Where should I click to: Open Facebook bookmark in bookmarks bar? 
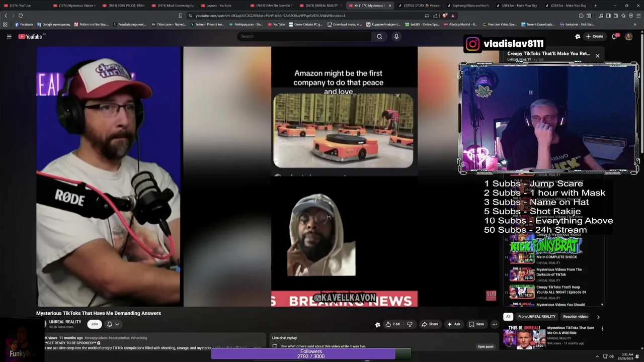point(24,24)
